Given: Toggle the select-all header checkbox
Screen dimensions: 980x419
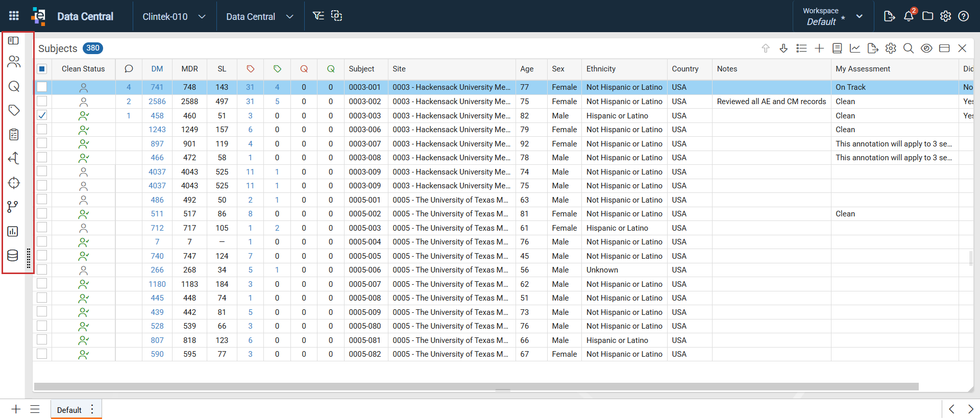Looking at the screenshot, I should (x=42, y=69).
